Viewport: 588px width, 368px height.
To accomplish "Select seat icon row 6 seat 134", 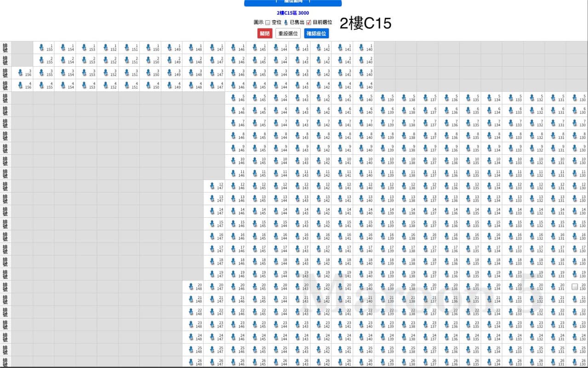I will click(490, 111).
